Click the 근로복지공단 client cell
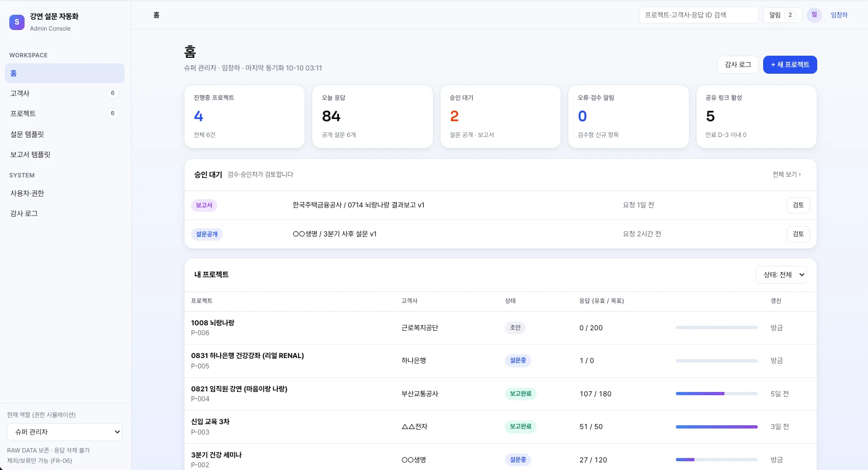This screenshot has width=868, height=470. point(420,328)
